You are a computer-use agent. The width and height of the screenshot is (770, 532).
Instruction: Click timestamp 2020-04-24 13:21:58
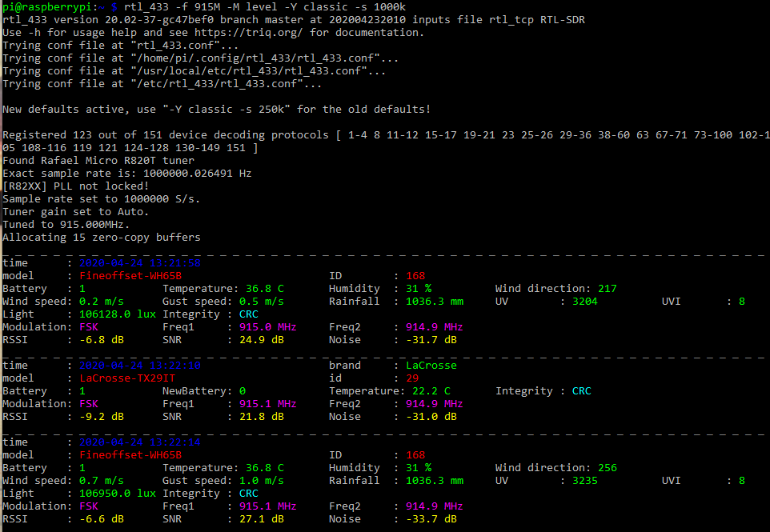pyautogui.click(x=140, y=262)
